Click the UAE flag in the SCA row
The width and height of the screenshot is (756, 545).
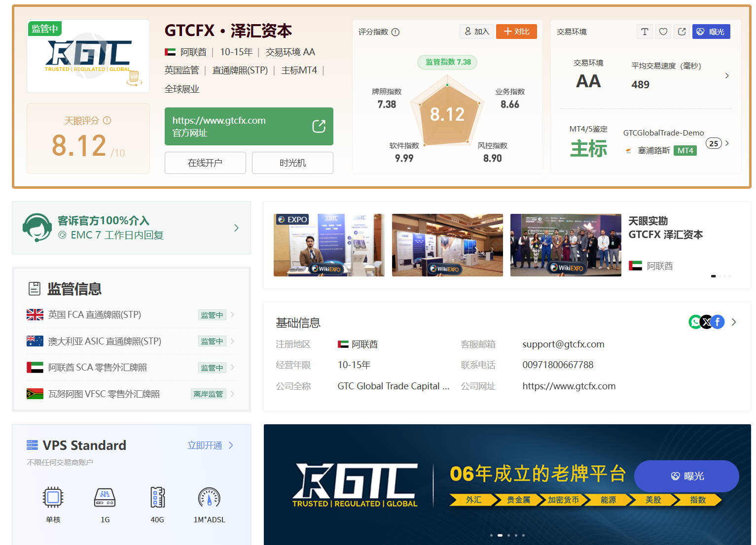35,368
